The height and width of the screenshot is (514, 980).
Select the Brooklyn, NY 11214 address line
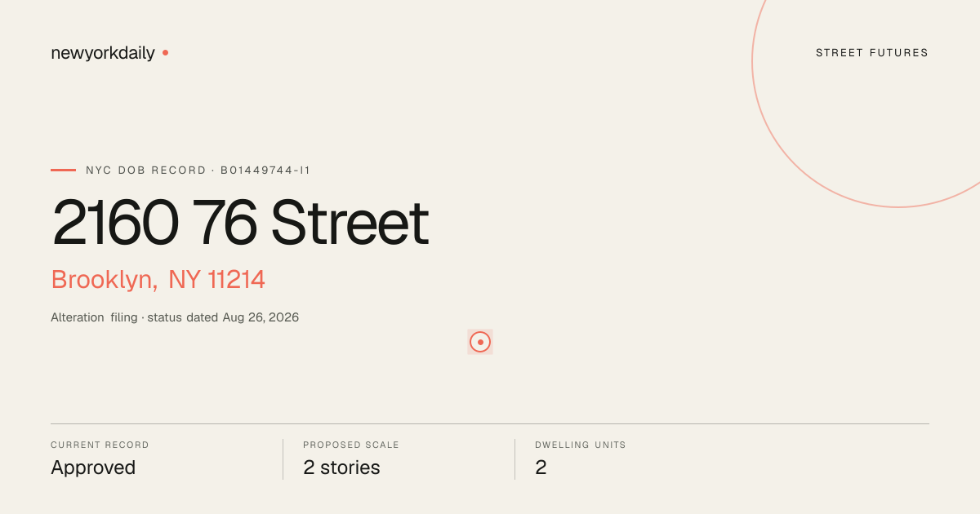click(158, 280)
